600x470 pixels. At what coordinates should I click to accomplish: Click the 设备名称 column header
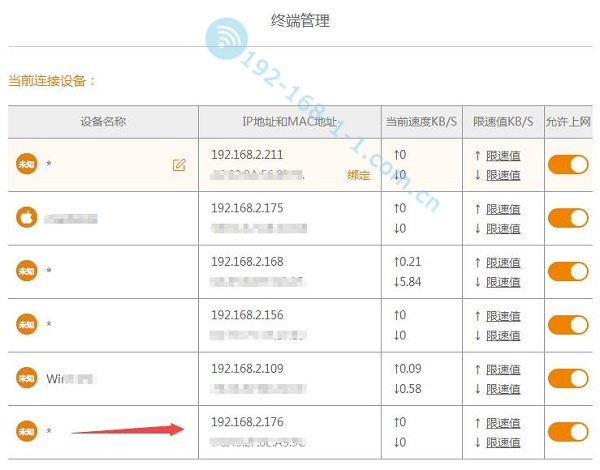(103, 122)
